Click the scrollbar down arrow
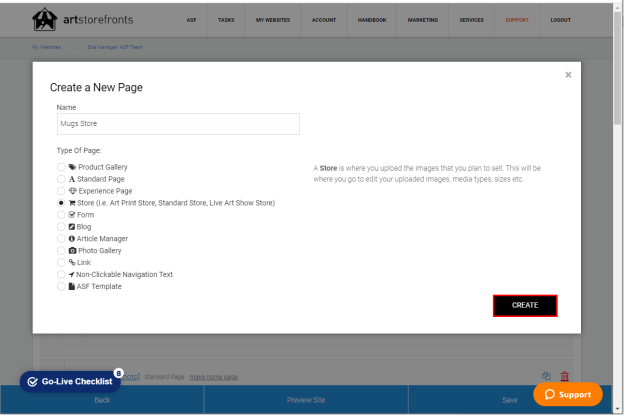 (x=617, y=409)
